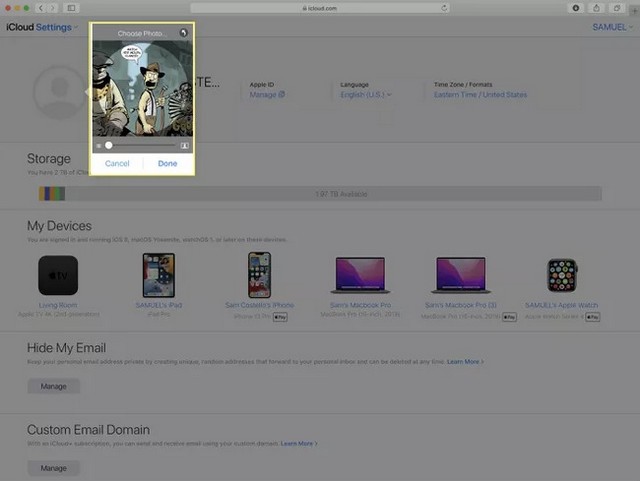This screenshot has height=481, width=640.
Task: Click Apple Pay badge under MacBook Pro (3)
Action: (x=509, y=317)
